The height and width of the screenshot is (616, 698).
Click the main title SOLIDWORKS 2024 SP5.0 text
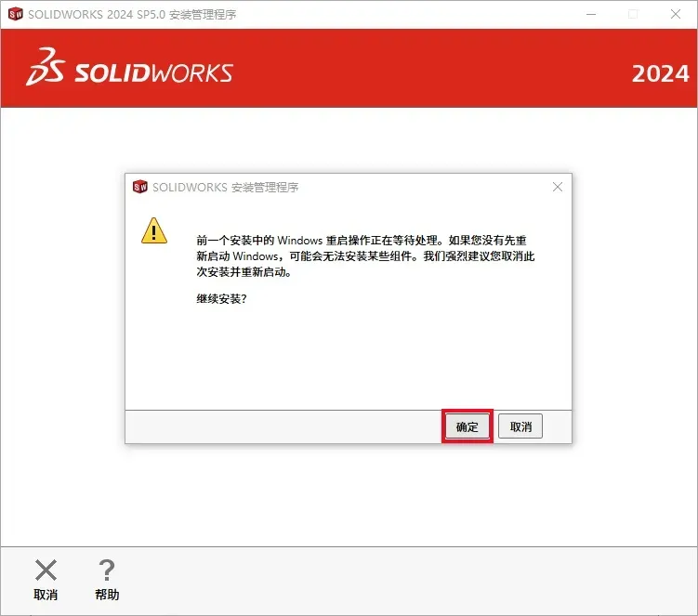coord(132,14)
